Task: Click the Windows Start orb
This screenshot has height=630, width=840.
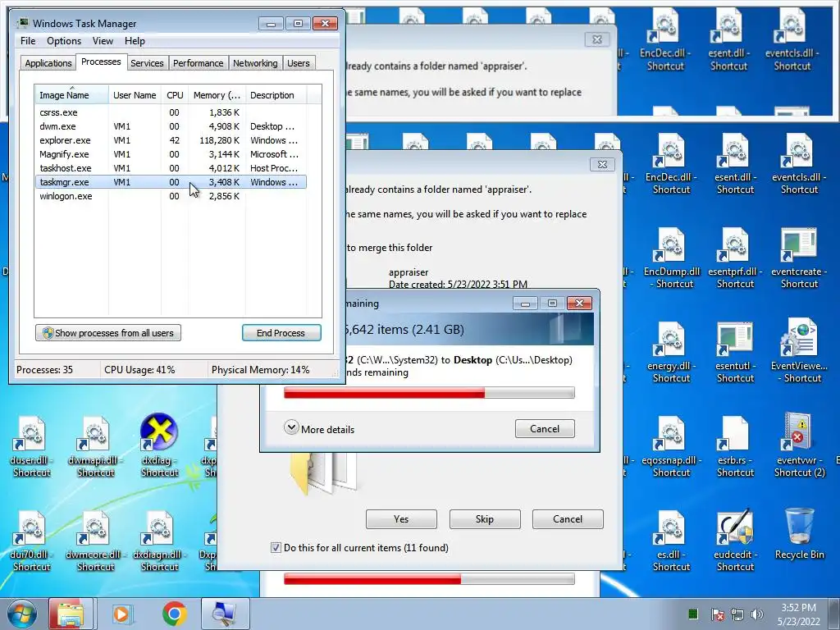Action: click(21, 614)
